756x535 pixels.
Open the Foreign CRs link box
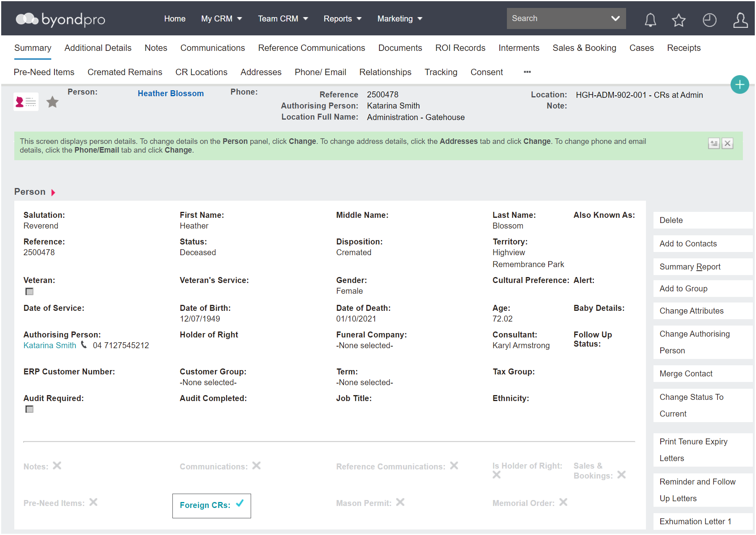pyautogui.click(x=212, y=506)
